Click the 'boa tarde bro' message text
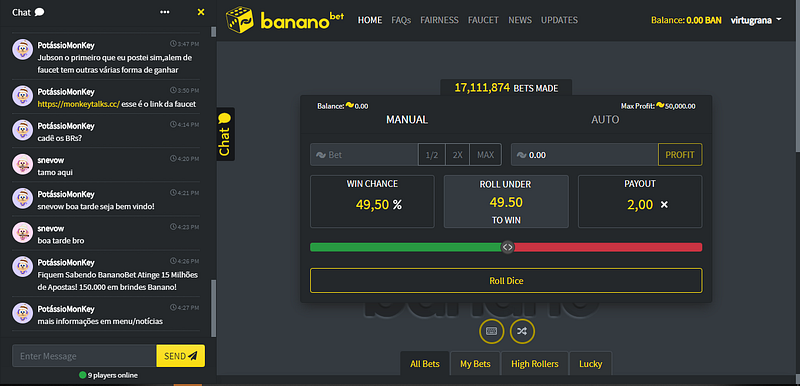Image resolution: width=800 pixels, height=386 pixels. coord(61,241)
